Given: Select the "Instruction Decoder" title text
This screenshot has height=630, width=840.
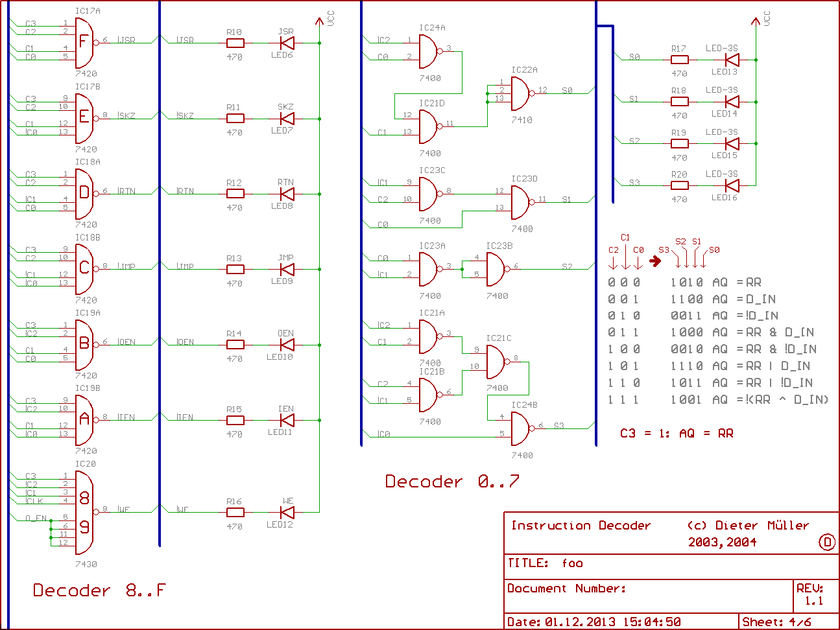Looking at the screenshot, I should point(581,526).
